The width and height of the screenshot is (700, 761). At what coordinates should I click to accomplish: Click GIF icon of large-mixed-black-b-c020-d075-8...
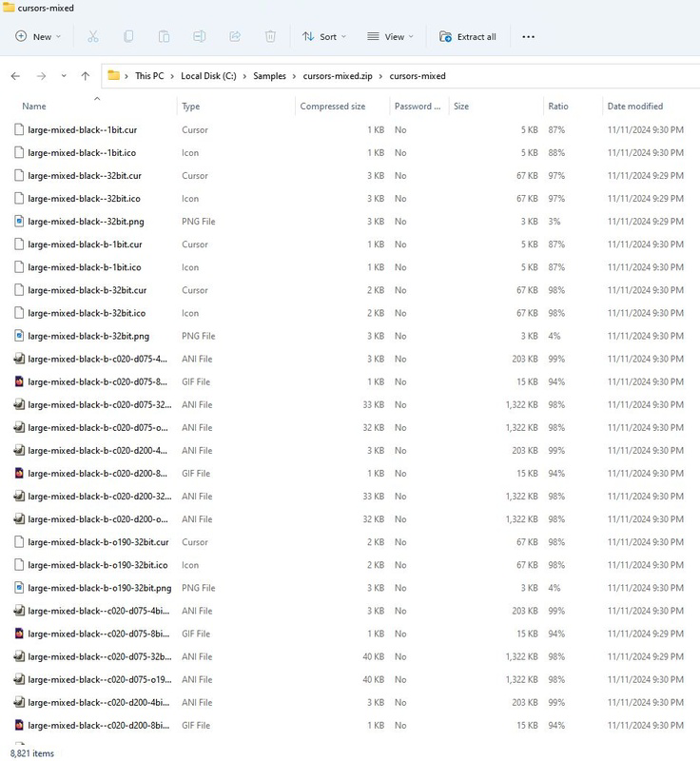point(19,381)
